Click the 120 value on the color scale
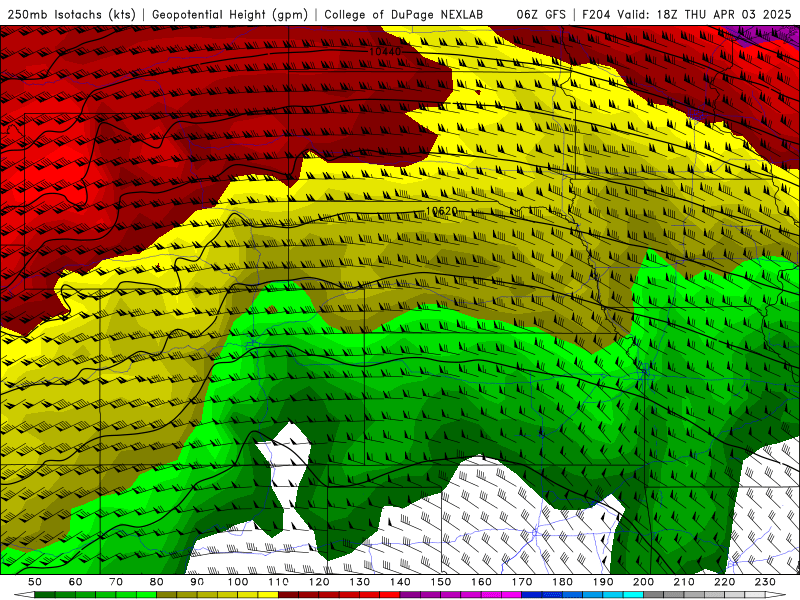This screenshot has height=600, width=800. tap(319, 582)
